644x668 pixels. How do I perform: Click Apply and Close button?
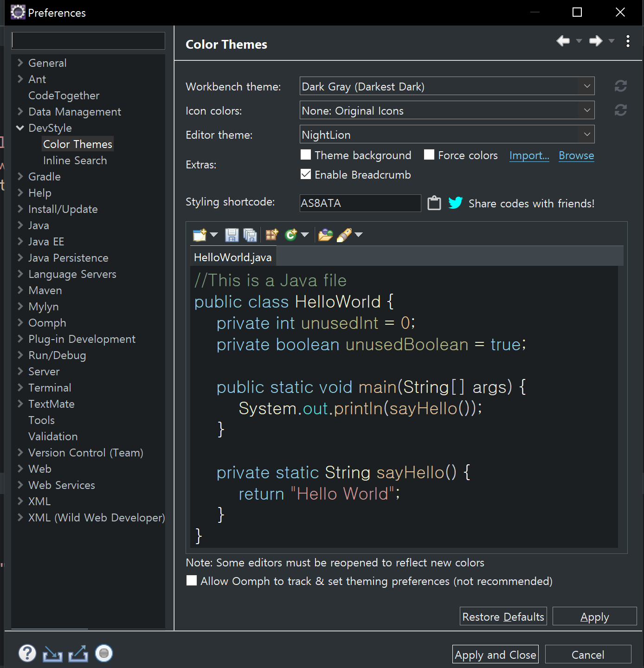click(496, 654)
